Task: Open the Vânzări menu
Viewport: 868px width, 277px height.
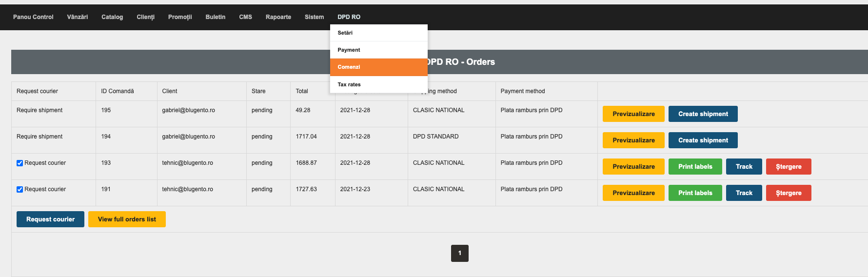Action: (x=78, y=17)
